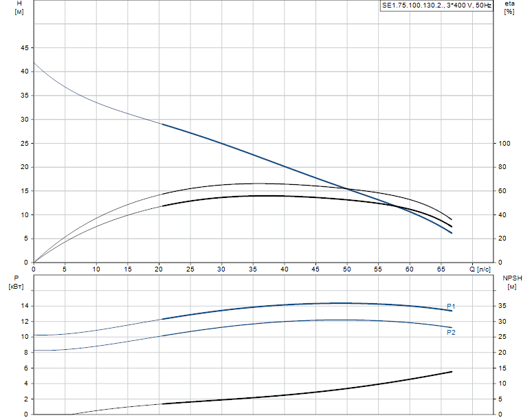Click the 100 mark on the eta axis

(505, 144)
